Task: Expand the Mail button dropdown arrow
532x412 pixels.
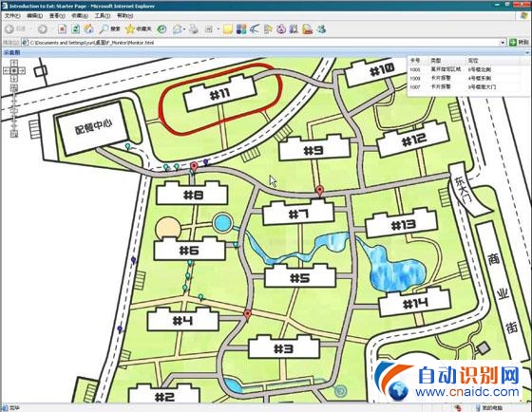Action: (x=184, y=29)
